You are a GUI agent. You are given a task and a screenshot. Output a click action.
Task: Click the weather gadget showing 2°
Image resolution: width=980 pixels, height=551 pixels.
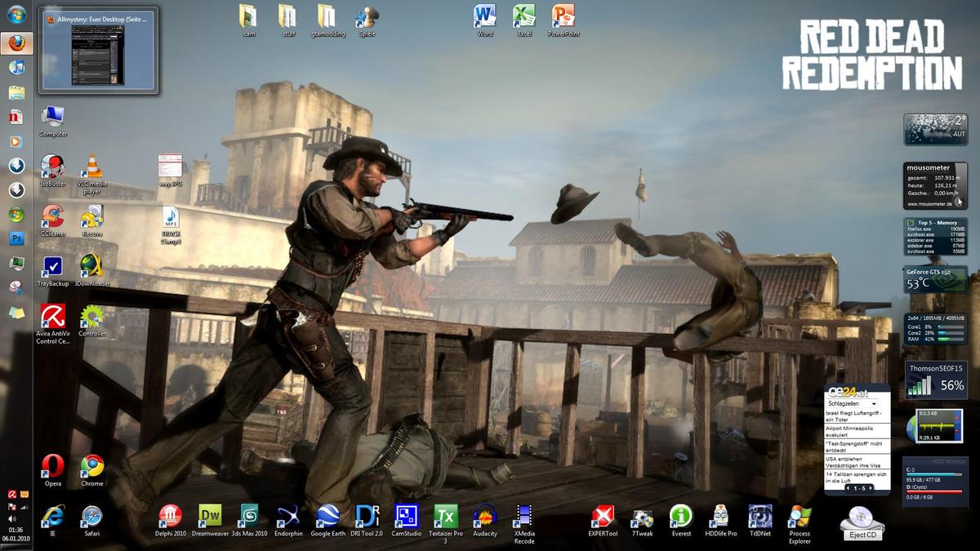935,129
